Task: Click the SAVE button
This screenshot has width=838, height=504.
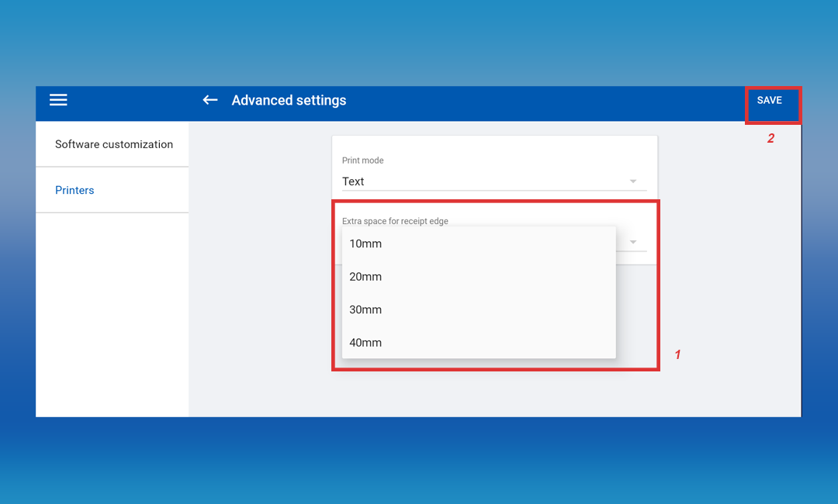Action: (x=770, y=101)
